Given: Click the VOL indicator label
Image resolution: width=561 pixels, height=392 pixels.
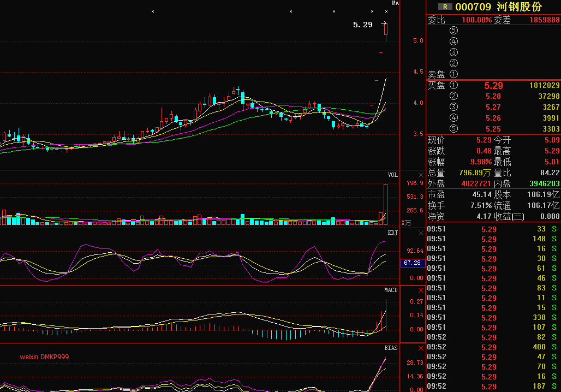Looking at the screenshot, I should pos(392,175).
